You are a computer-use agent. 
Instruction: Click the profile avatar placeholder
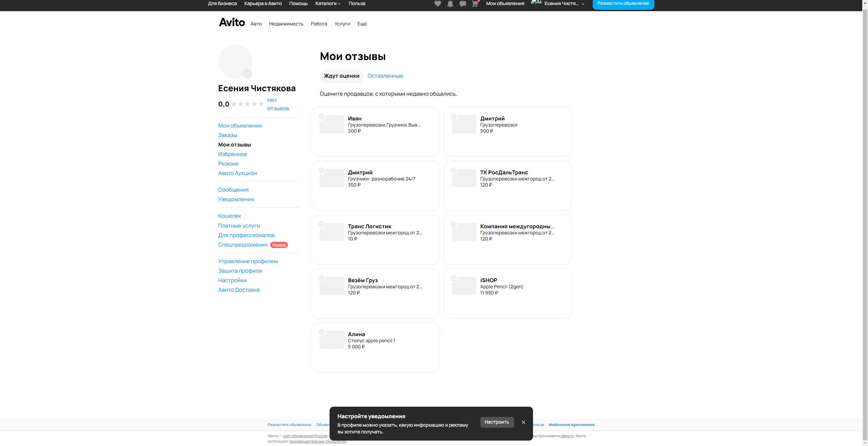point(235,61)
